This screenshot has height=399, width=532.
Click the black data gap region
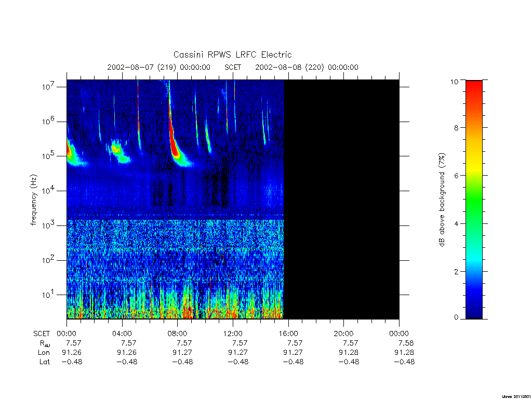(x=341, y=199)
